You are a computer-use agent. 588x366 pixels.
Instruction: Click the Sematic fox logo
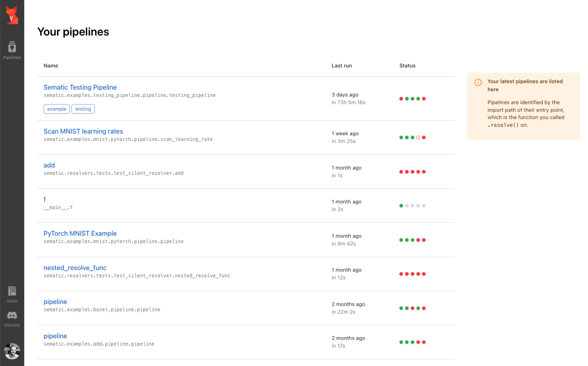[x=12, y=15]
